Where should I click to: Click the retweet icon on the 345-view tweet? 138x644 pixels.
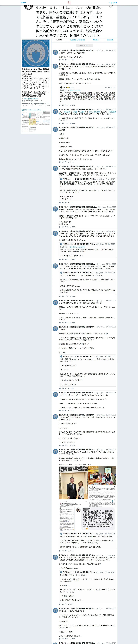click(63, 105)
